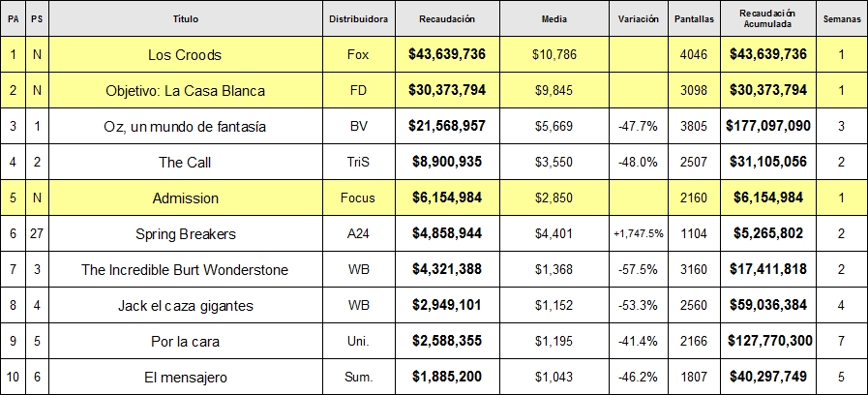868x395 pixels.
Task: Select the Focus distributor cell
Action: click(358, 198)
